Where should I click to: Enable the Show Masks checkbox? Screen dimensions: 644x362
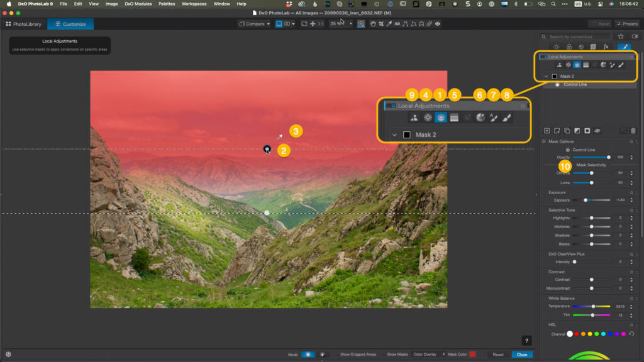point(384,354)
